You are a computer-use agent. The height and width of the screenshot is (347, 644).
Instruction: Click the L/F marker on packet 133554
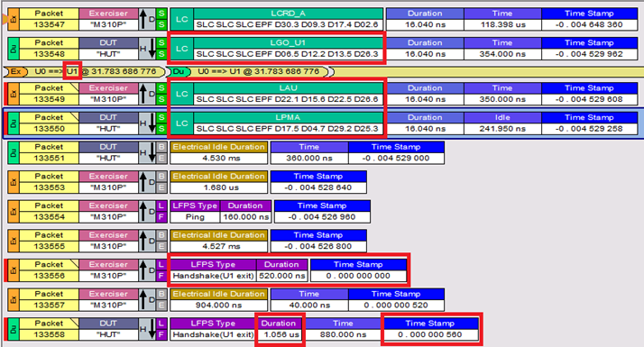click(161, 212)
